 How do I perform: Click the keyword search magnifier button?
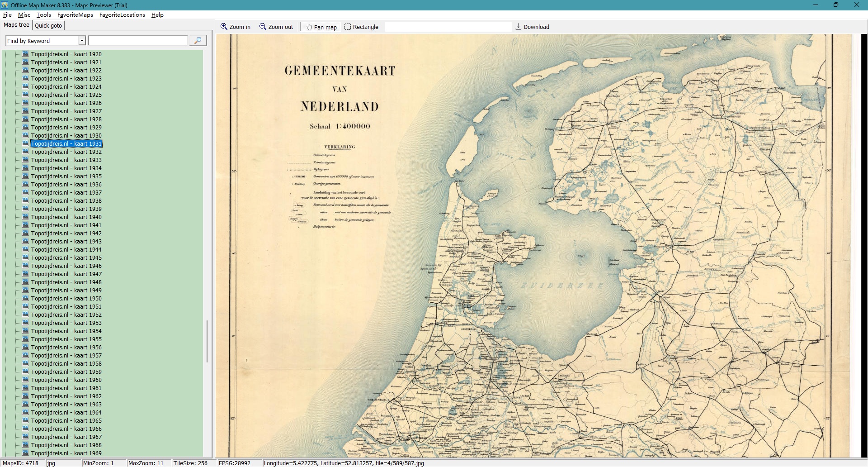pos(198,41)
